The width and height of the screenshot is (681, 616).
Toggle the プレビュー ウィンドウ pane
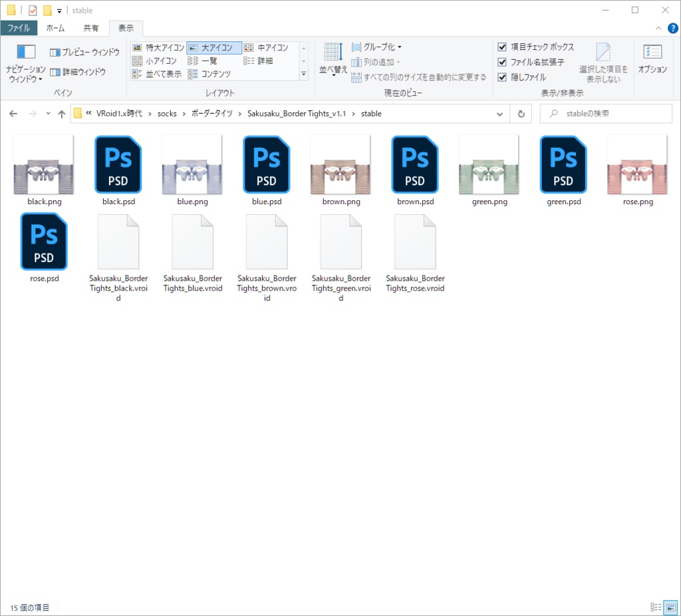[84, 52]
